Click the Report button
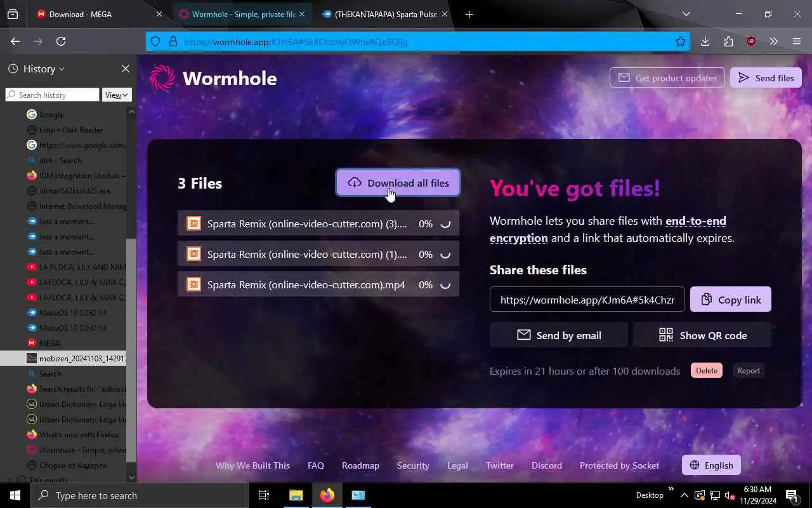 tap(749, 371)
